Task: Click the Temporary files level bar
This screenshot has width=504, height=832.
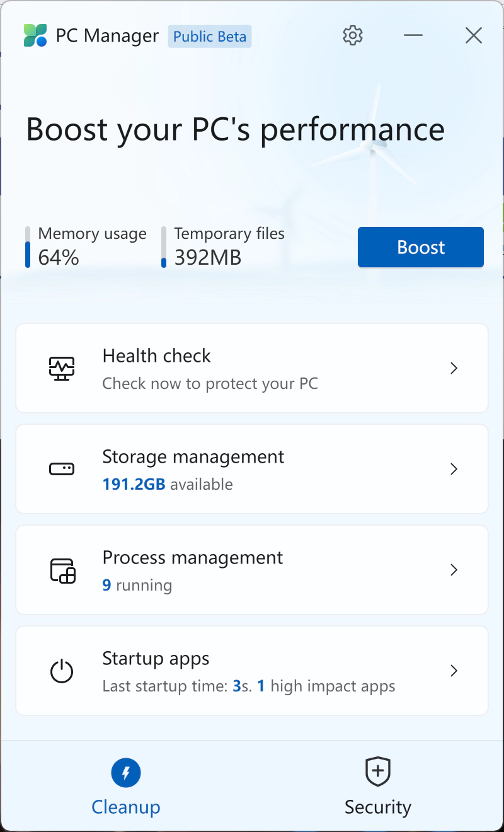Action: (x=164, y=247)
